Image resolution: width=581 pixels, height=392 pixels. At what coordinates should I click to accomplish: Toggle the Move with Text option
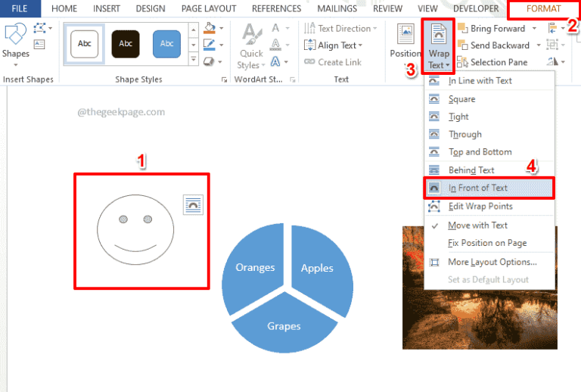(477, 226)
